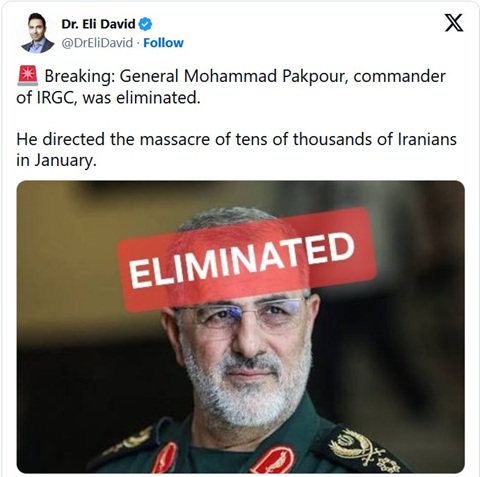The width and height of the screenshot is (480, 477).
Task: Open the attached tweet photo
Action: (x=240, y=327)
